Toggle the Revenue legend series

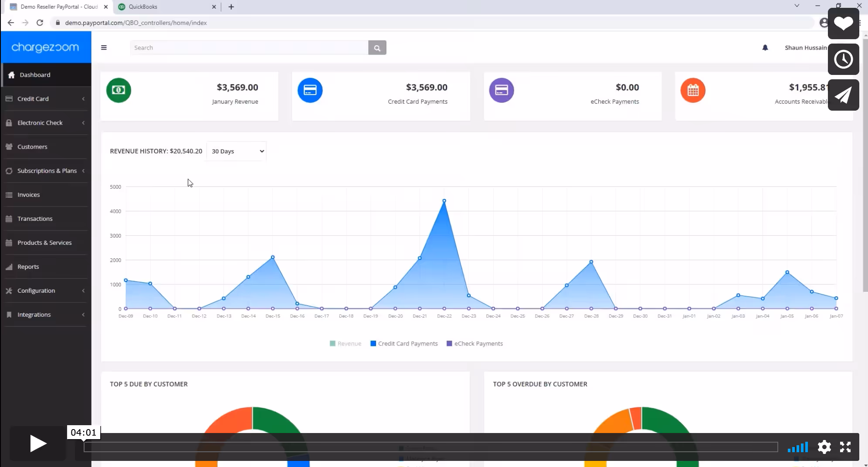coord(346,344)
